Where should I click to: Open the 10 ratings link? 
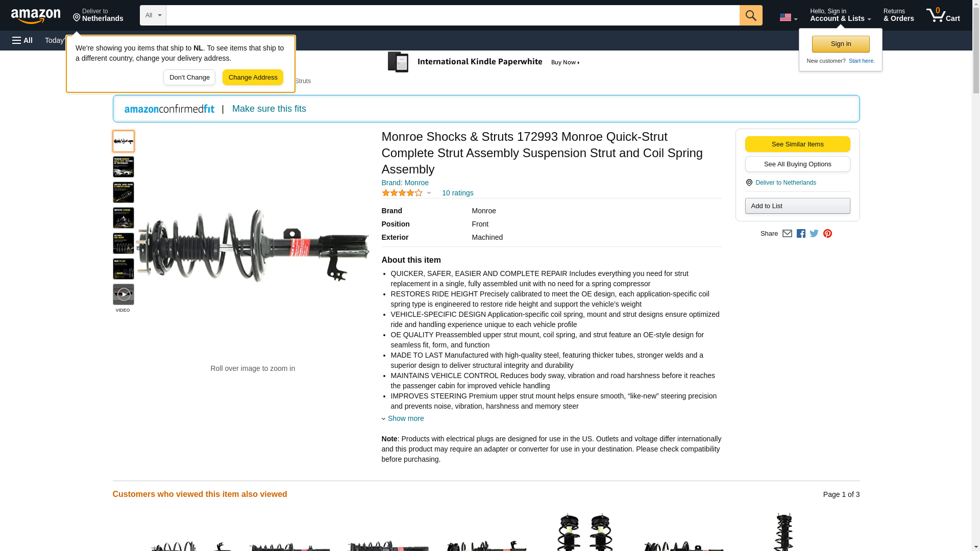tap(457, 193)
